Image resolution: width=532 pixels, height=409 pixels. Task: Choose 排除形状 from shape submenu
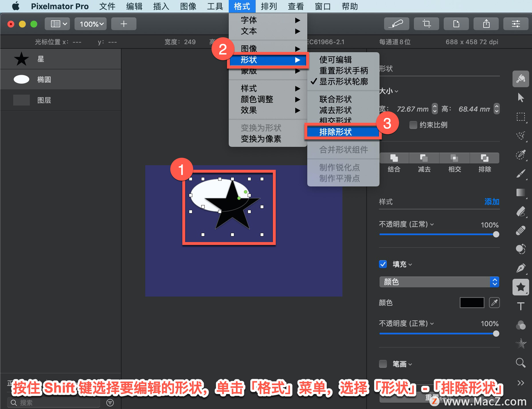point(343,132)
